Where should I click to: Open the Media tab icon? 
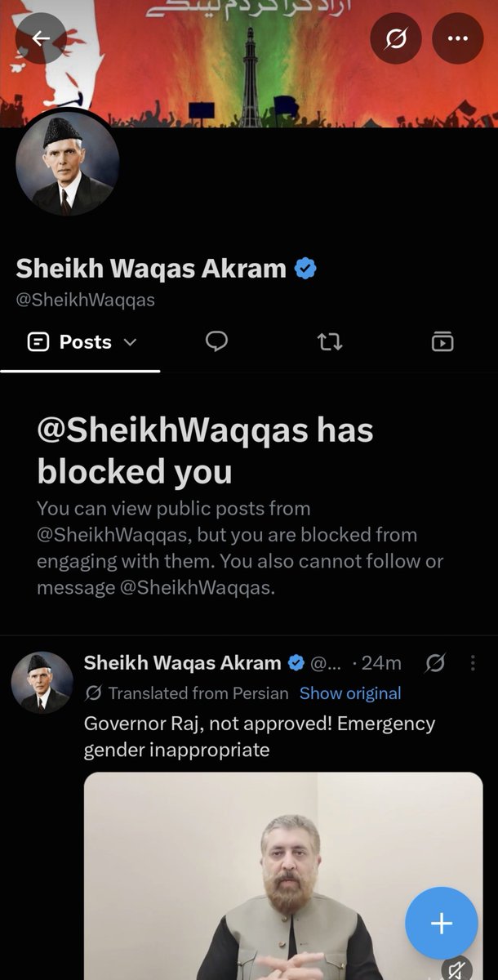click(x=442, y=341)
